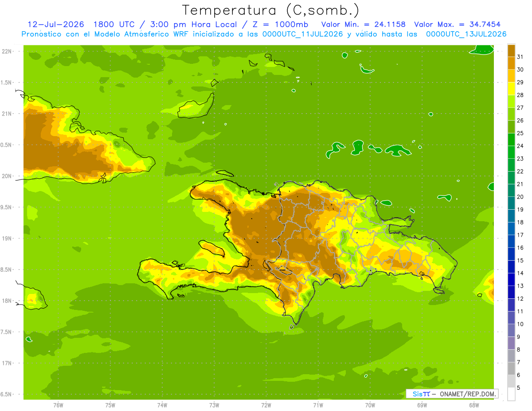Click the 20N latitude label
Viewport: 532px width, 411px height.
(x=8, y=176)
